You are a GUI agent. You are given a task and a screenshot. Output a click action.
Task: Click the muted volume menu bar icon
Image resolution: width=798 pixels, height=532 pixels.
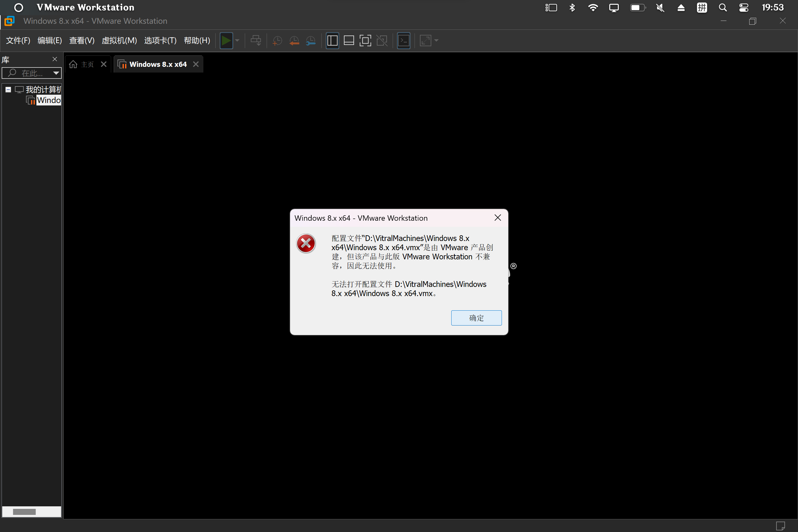click(x=660, y=8)
